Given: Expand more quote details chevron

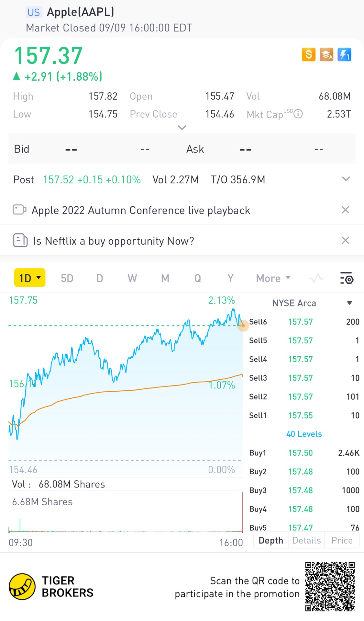Looking at the screenshot, I should pyautogui.click(x=182, y=128).
